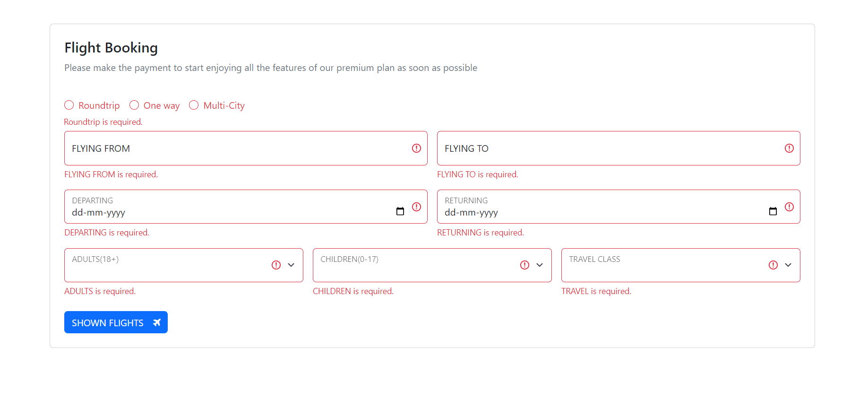Click the error icon in Flying To field
The height and width of the screenshot is (408, 868).
coord(789,148)
